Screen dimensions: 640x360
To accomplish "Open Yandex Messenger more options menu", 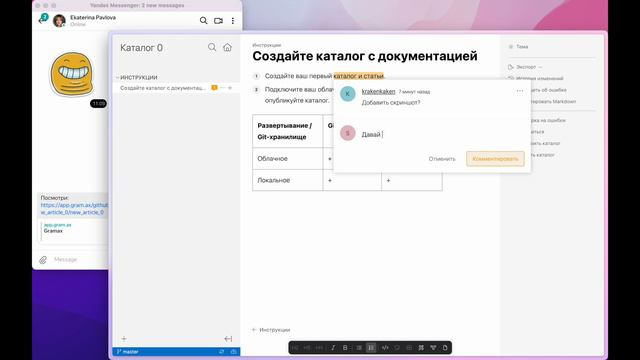I will click(x=233, y=20).
